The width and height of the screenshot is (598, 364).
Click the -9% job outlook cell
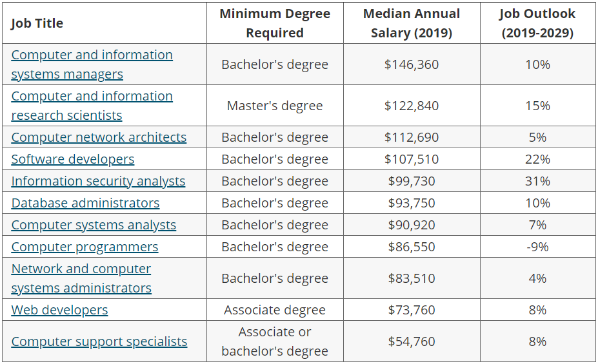(x=537, y=247)
